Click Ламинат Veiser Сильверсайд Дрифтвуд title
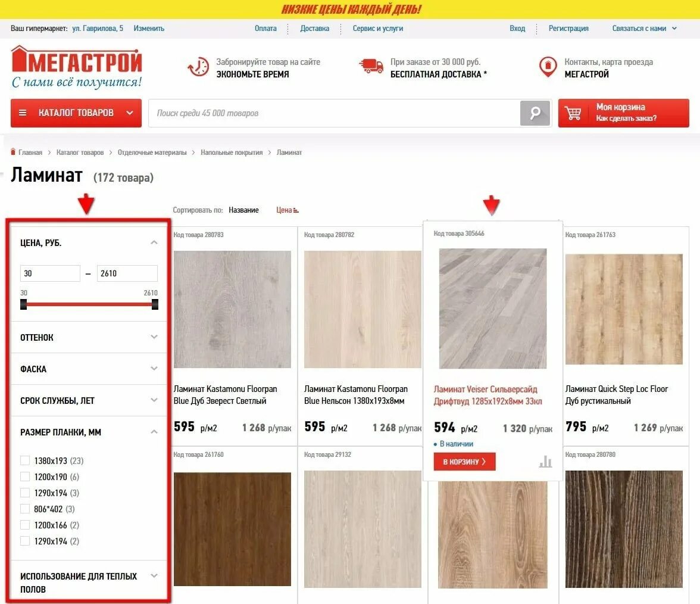Viewport: 700px width, 604px height. click(487, 395)
